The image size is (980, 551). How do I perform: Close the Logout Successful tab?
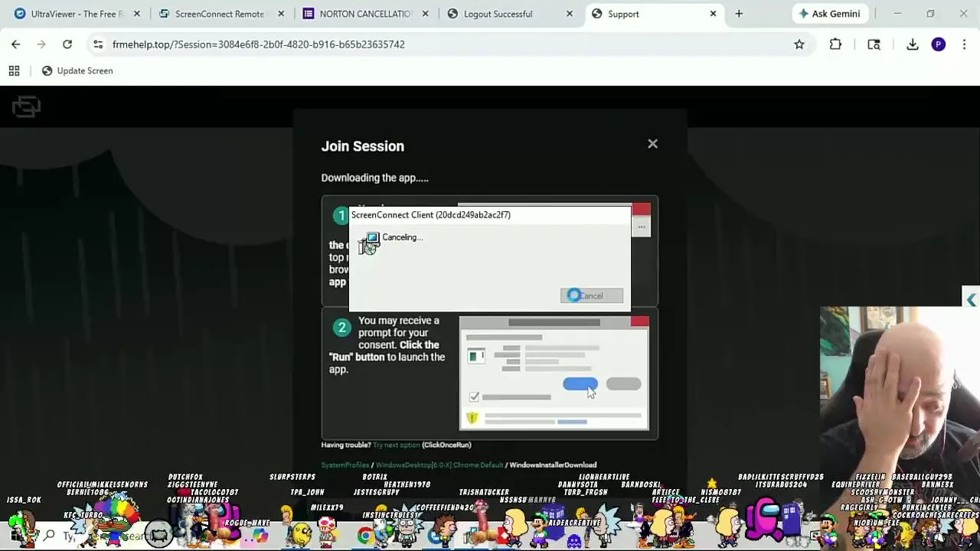click(569, 14)
